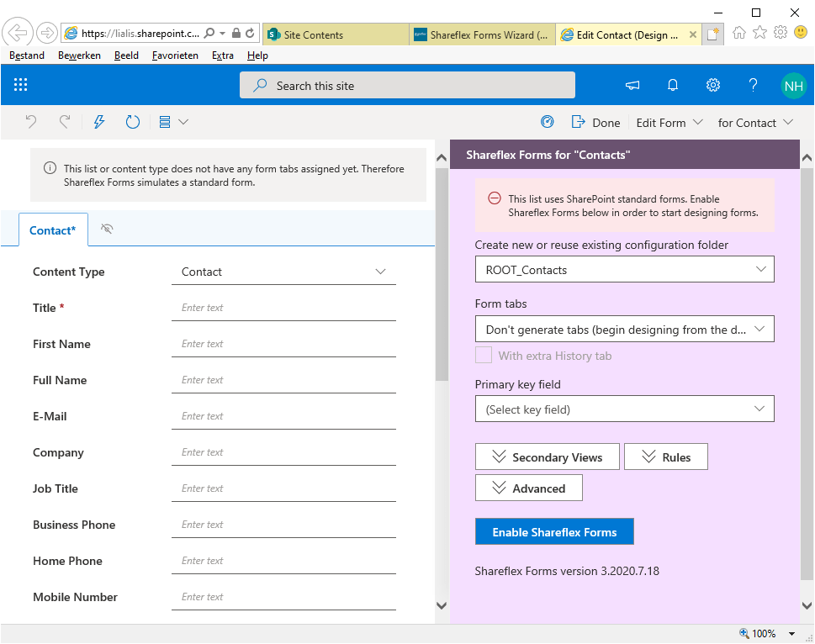Image resolution: width=815 pixels, height=644 pixels.
Task: Open the zoom level dropdown arrow
Action: coord(792,634)
